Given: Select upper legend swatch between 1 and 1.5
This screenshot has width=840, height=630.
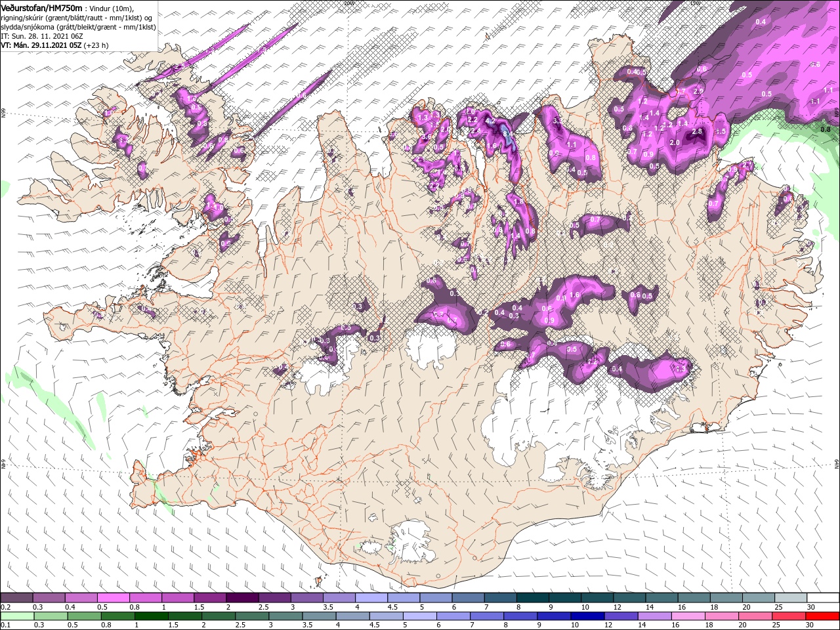Looking at the screenshot, I should point(177,598).
